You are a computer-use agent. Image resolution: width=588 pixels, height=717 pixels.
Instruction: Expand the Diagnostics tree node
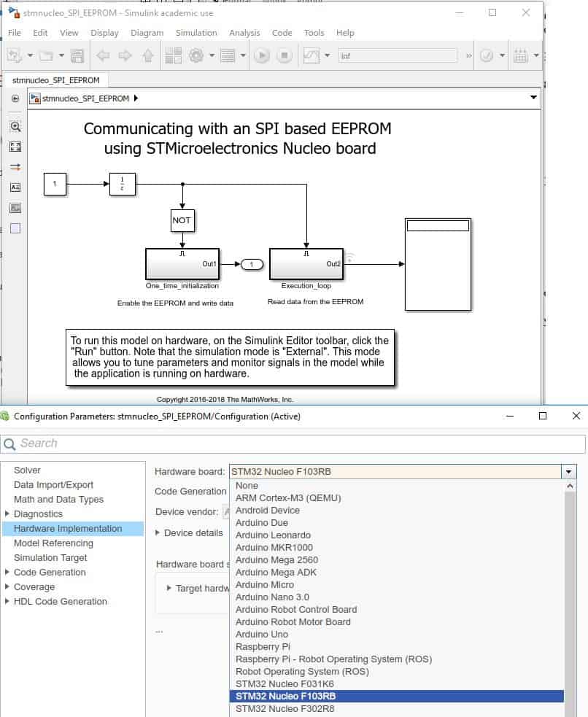point(7,513)
